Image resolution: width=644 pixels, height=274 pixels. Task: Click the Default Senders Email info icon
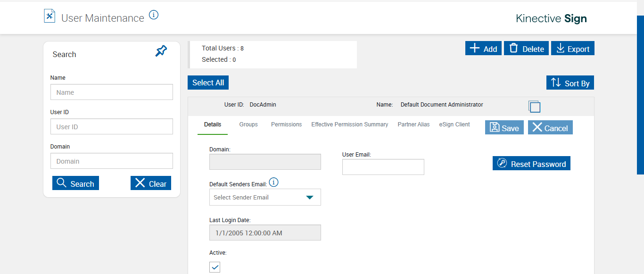(x=274, y=183)
